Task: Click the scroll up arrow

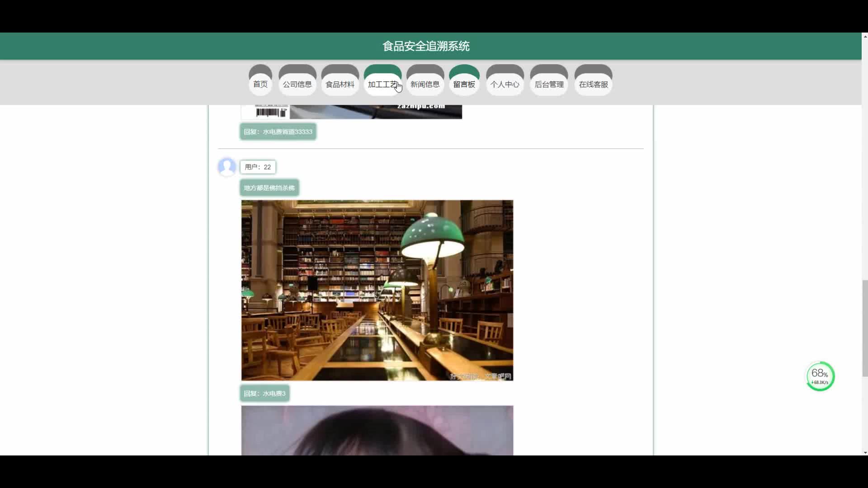Action: [x=865, y=36]
